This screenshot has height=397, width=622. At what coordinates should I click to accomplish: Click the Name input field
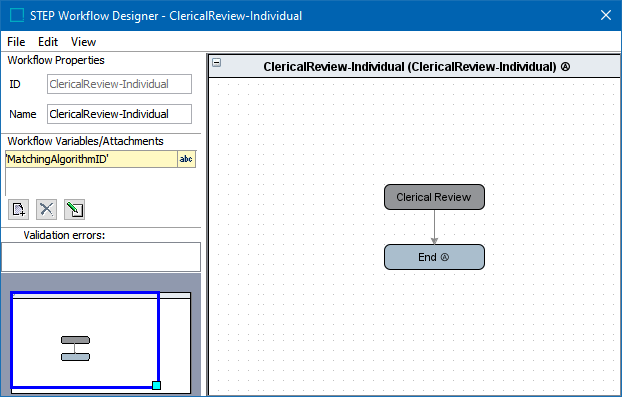pyautogui.click(x=119, y=114)
